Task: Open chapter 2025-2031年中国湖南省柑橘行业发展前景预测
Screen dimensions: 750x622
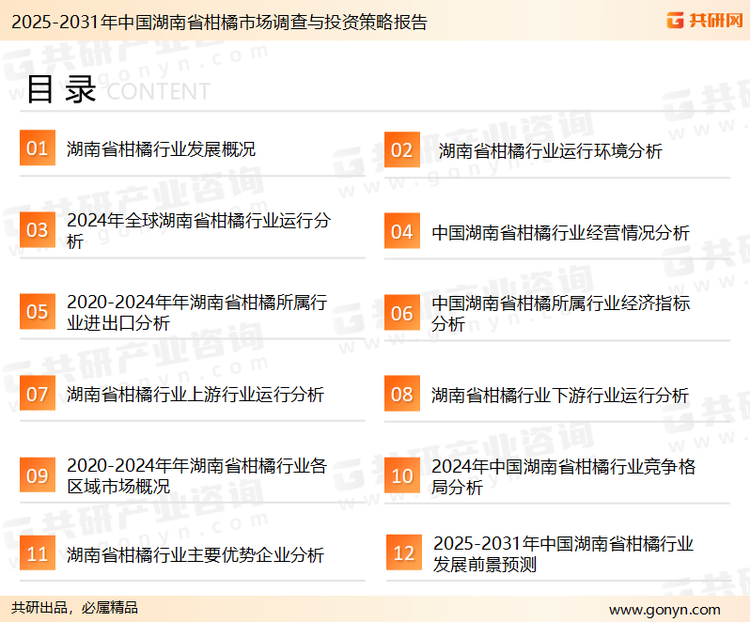Action: 563,554
